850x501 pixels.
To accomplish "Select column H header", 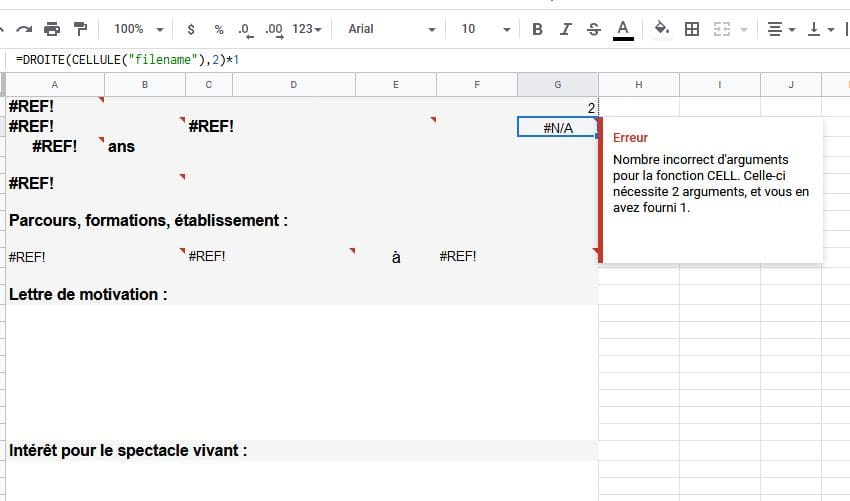I will (x=639, y=84).
